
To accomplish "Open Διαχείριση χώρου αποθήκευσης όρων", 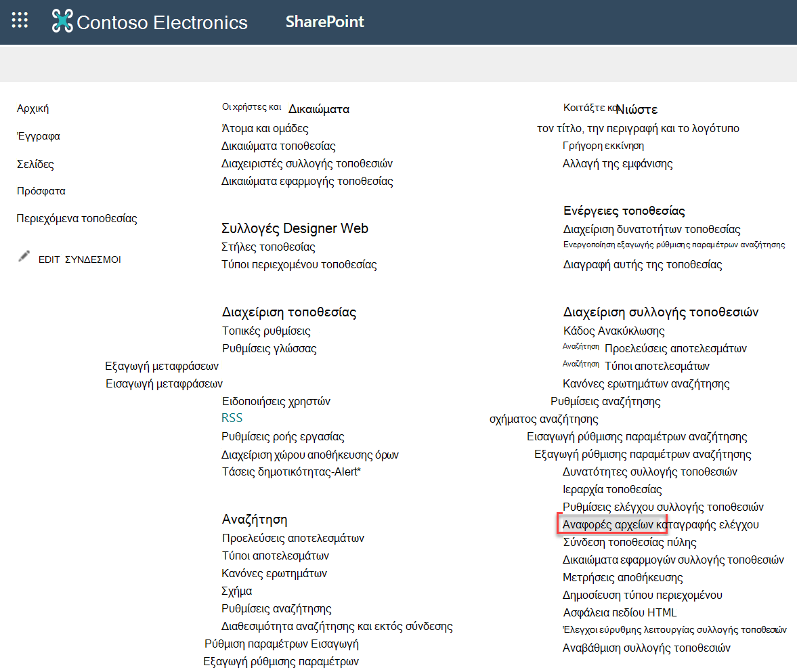I will [310, 455].
